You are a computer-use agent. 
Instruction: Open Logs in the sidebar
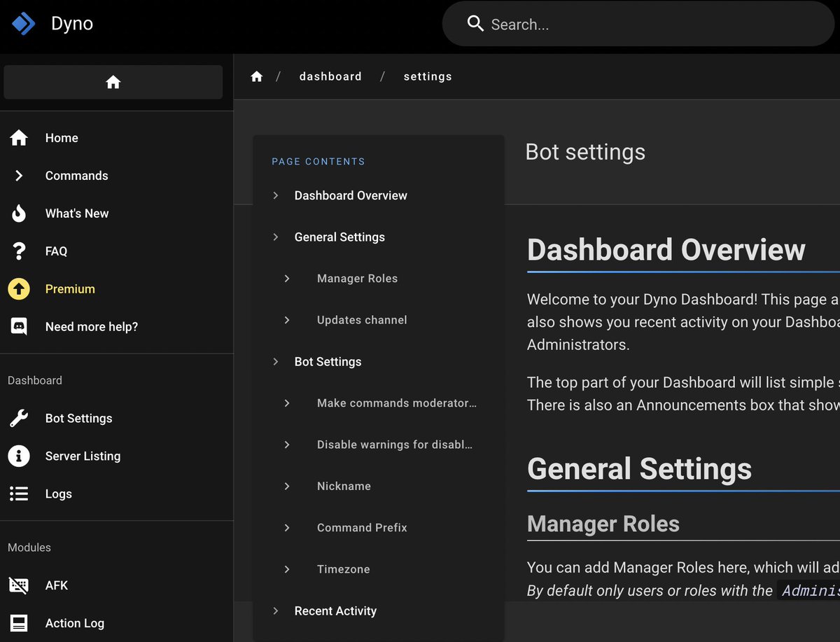tap(59, 494)
